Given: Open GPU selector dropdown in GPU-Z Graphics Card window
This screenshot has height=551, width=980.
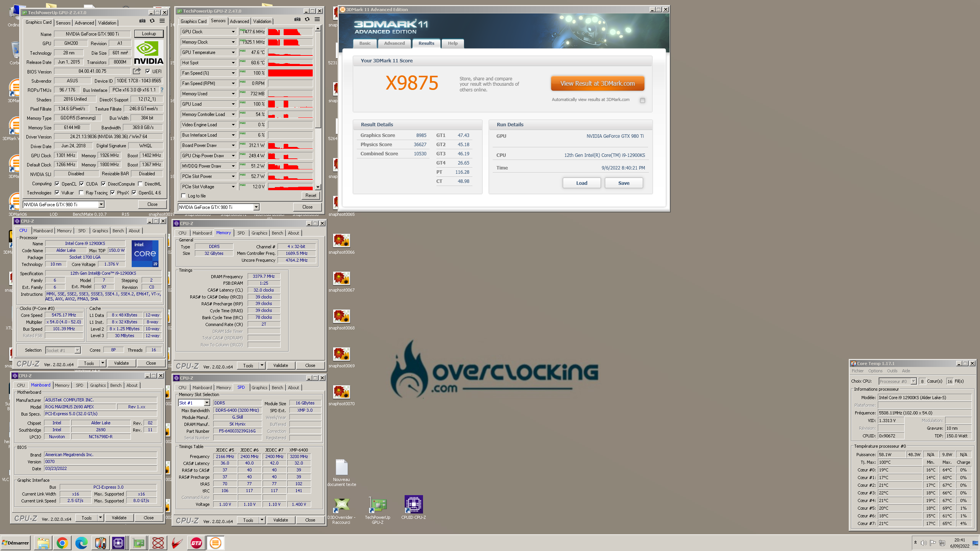Looking at the screenshot, I should pyautogui.click(x=101, y=204).
